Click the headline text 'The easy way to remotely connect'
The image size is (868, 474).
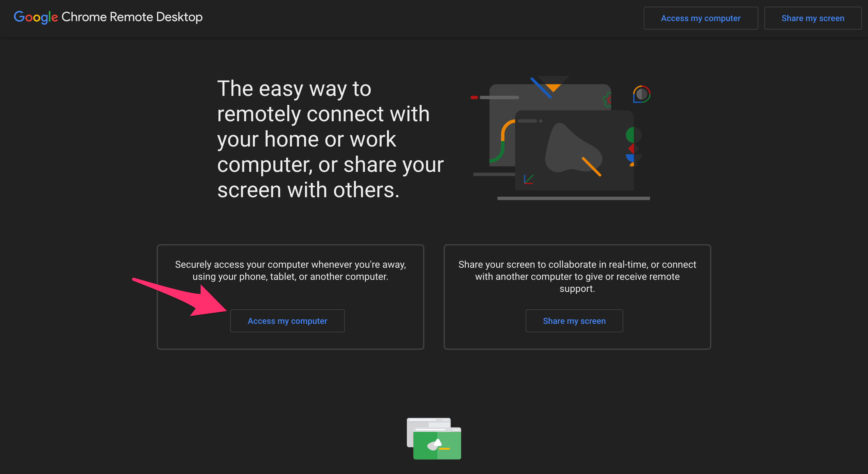pyautogui.click(x=330, y=139)
